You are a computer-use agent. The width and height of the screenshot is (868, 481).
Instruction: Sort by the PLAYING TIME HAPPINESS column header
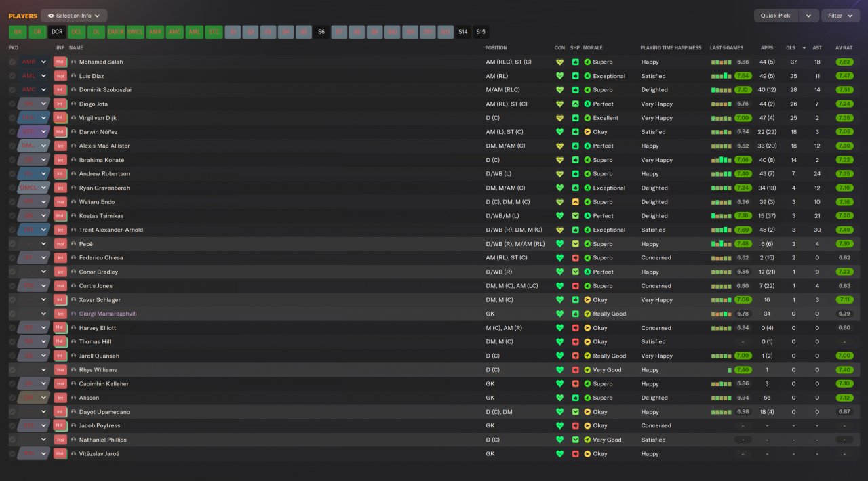671,48
